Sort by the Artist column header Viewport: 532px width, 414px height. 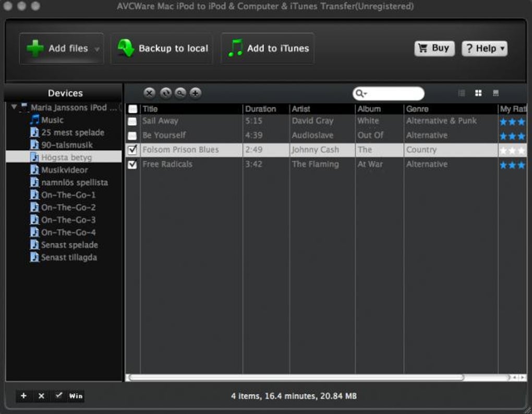322,109
